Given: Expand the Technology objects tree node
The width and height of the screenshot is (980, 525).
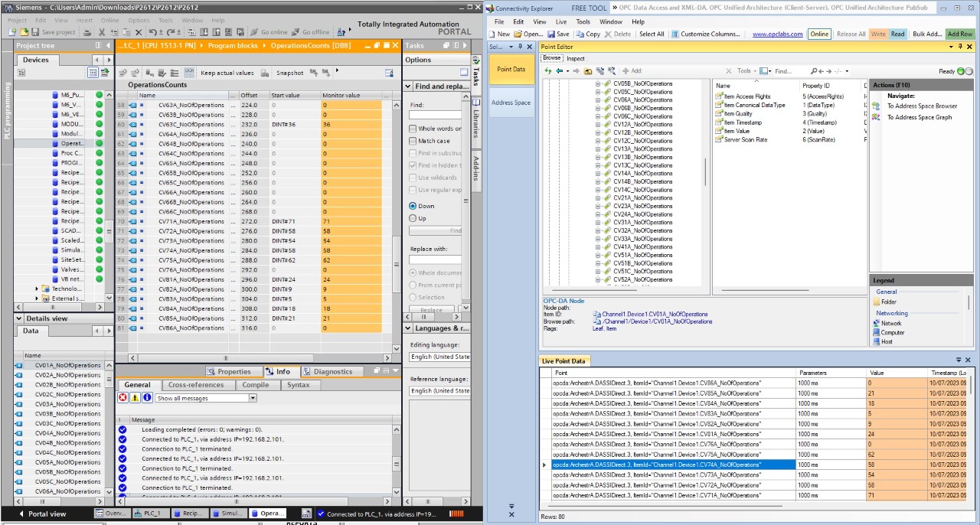Looking at the screenshot, I should click(38, 289).
